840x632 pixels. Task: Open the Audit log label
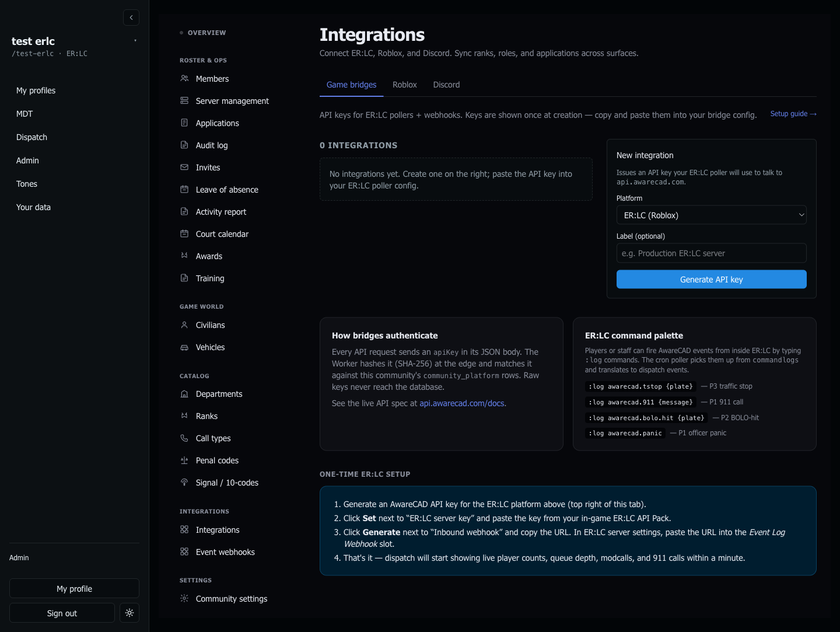pyautogui.click(x=212, y=145)
